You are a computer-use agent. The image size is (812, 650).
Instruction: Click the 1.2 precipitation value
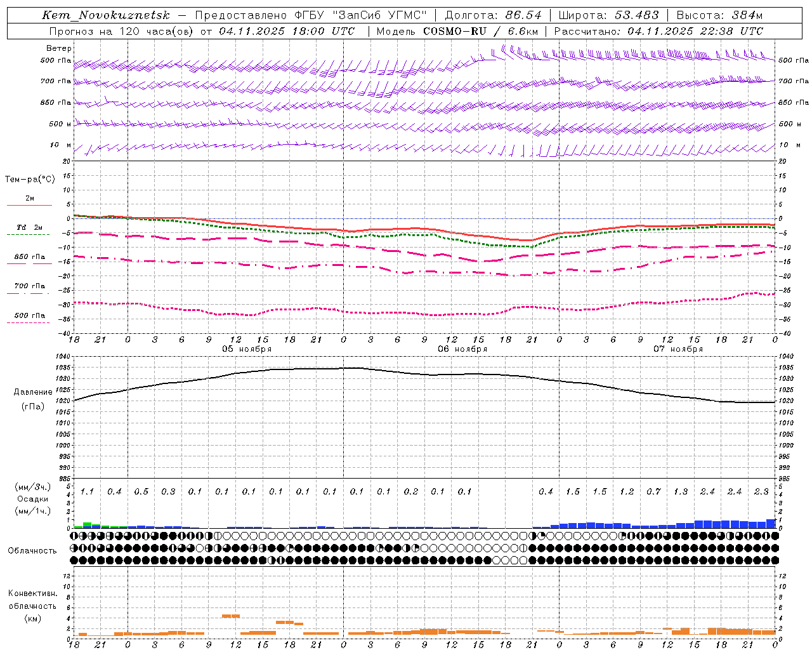coord(627,492)
